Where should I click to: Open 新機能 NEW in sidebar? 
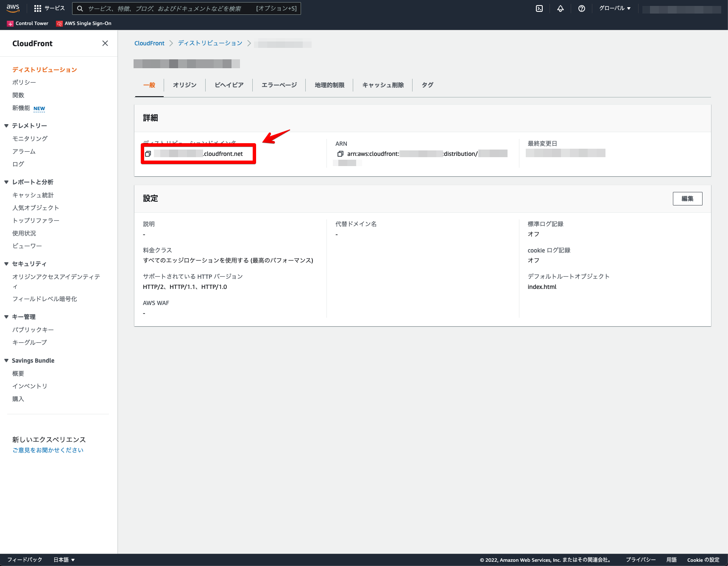tap(28, 108)
